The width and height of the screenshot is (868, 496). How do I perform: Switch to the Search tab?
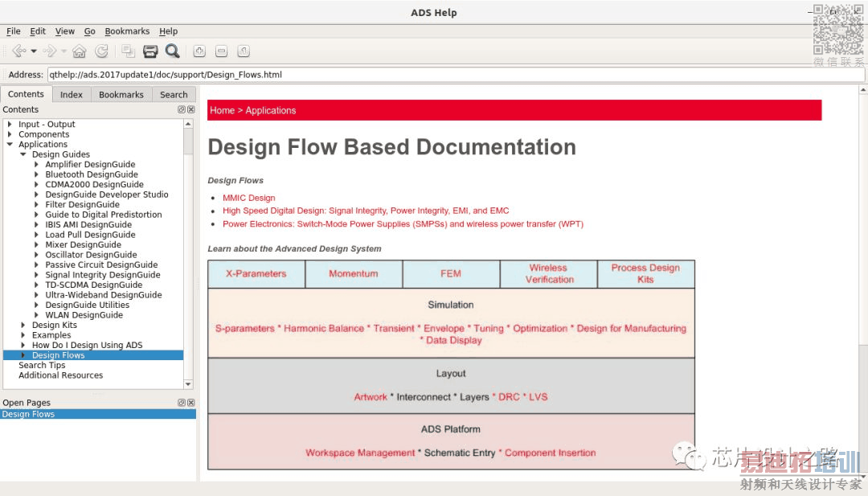174,95
